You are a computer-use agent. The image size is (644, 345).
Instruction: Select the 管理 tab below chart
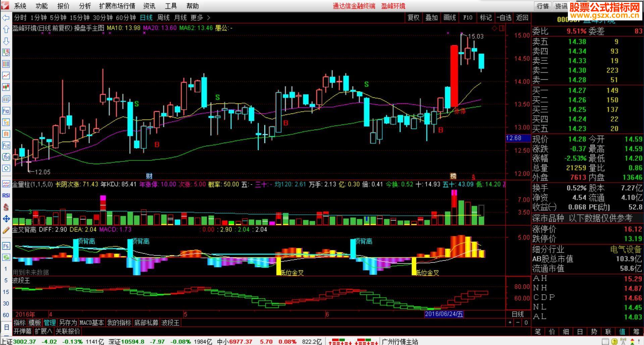point(50,323)
